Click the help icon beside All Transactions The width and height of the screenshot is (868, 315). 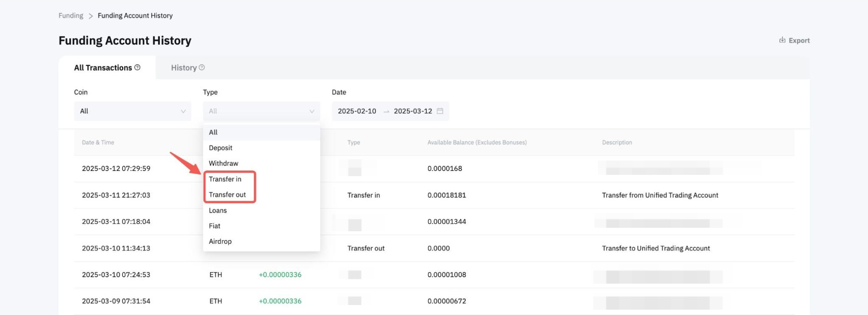(137, 68)
